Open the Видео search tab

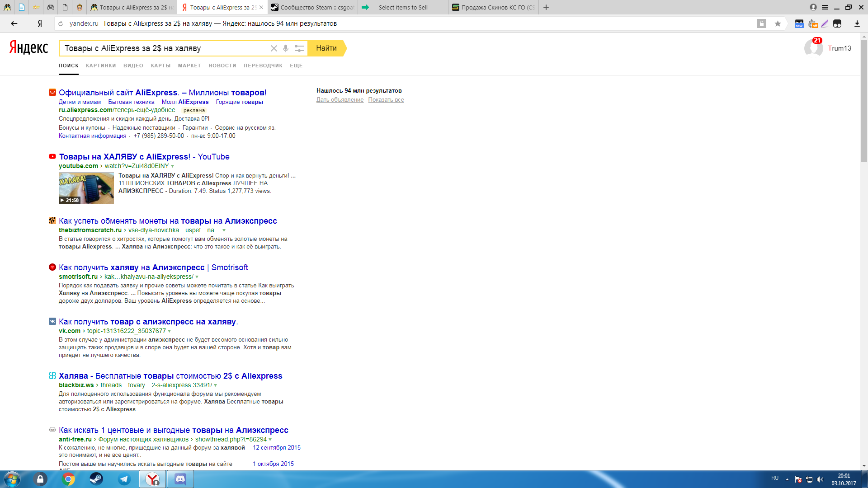coord(133,66)
